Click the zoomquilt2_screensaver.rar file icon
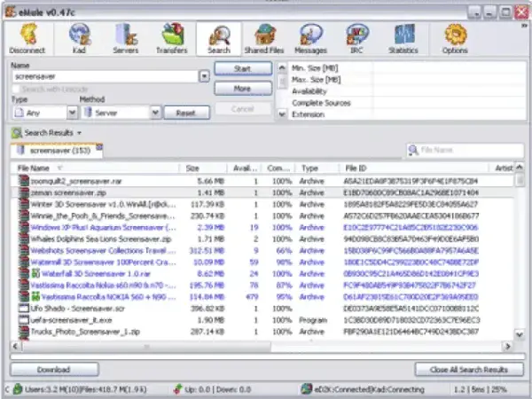Viewport: 532px width, 399px height. (23, 181)
